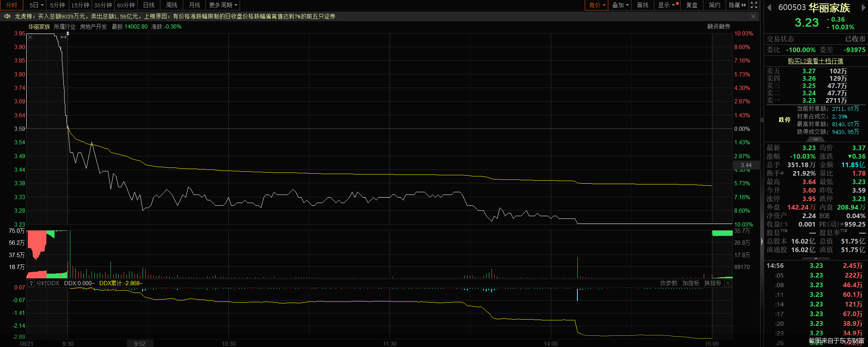Image resolution: width=868 pixels, height=347 pixels.
Task: Switch to the 日线 chart
Action: click(149, 5)
